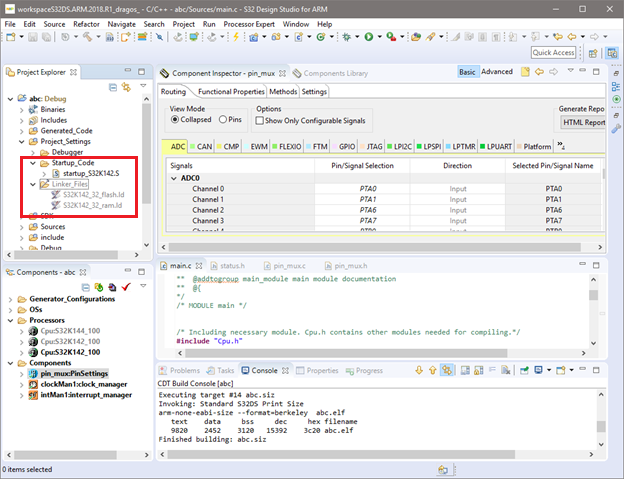Expand the Binaries tree node
The image size is (624, 479).
click(x=22, y=109)
